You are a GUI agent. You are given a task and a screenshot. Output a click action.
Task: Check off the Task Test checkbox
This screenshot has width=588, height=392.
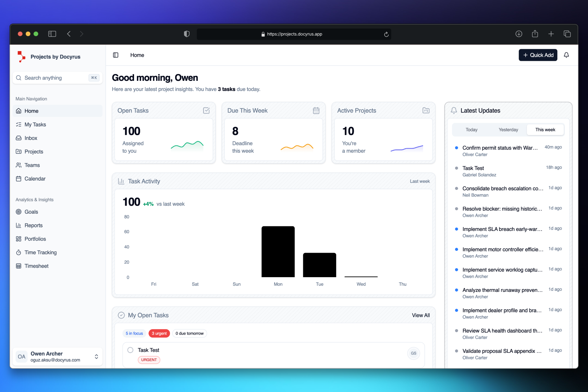pyautogui.click(x=130, y=350)
